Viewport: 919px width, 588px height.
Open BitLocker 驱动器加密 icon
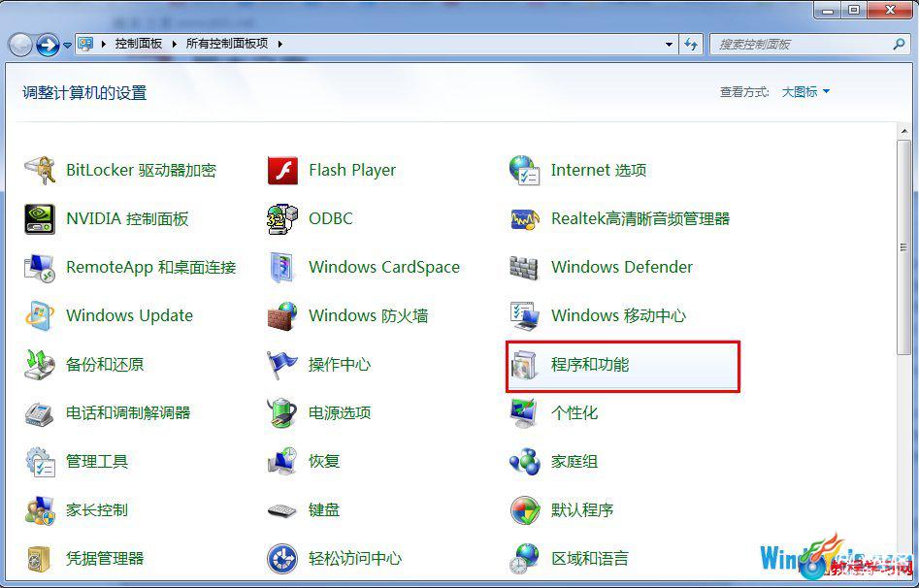tap(39, 170)
